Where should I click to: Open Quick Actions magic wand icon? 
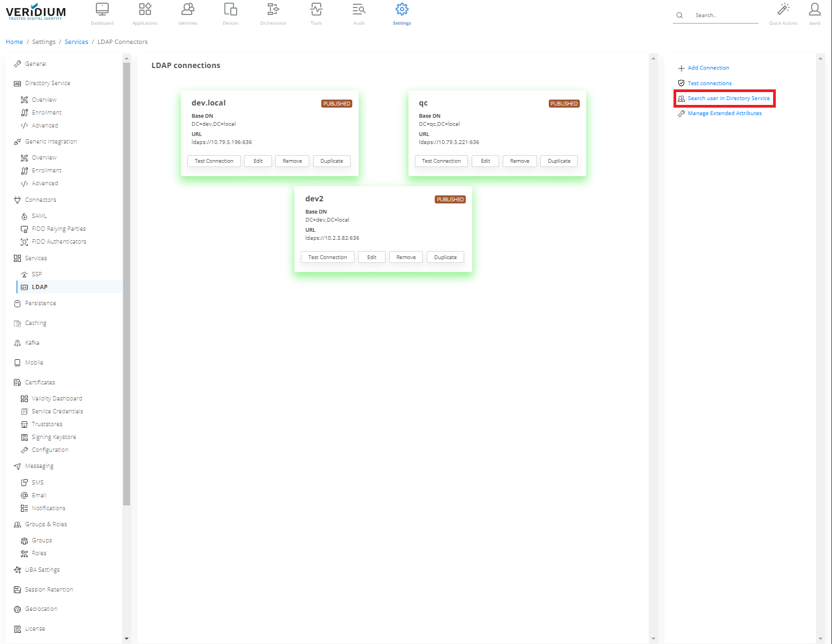(x=783, y=10)
